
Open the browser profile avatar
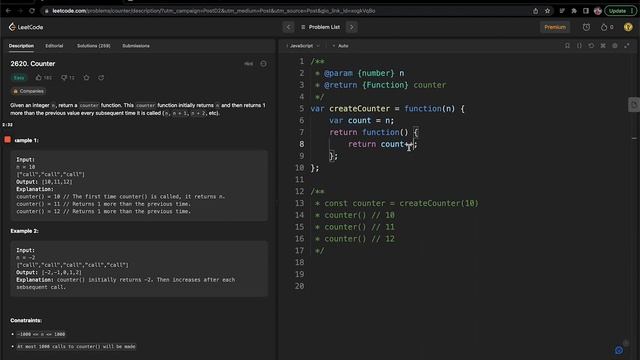tap(598, 11)
